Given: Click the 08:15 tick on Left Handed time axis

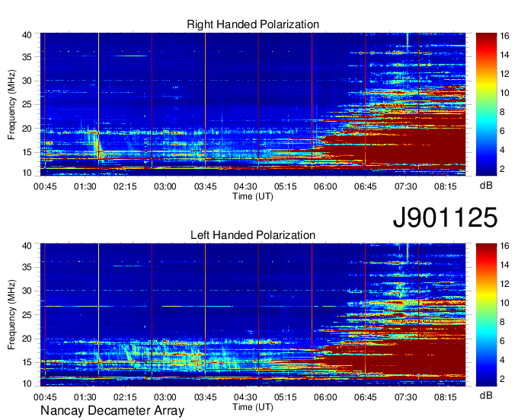Looking at the screenshot, I should [x=446, y=397].
